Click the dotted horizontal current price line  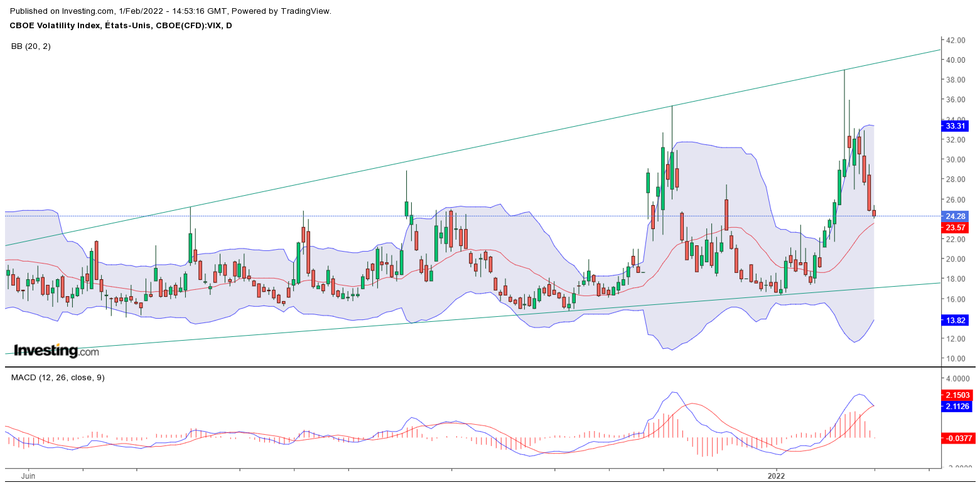[473, 216]
